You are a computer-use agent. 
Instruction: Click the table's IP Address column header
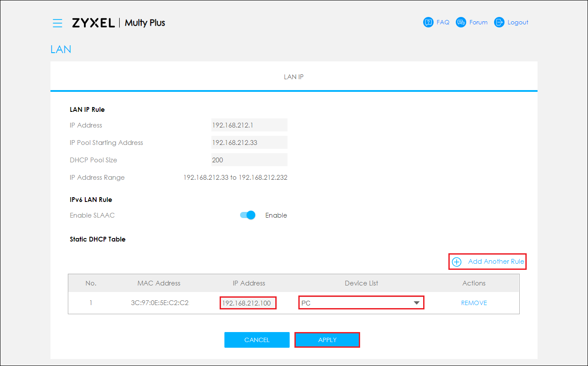tap(249, 283)
